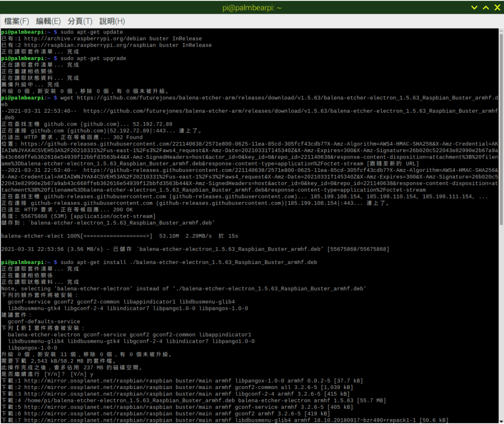Open the 編輯(E) menu
Screen dimensions: 504x424
click(x=48, y=21)
